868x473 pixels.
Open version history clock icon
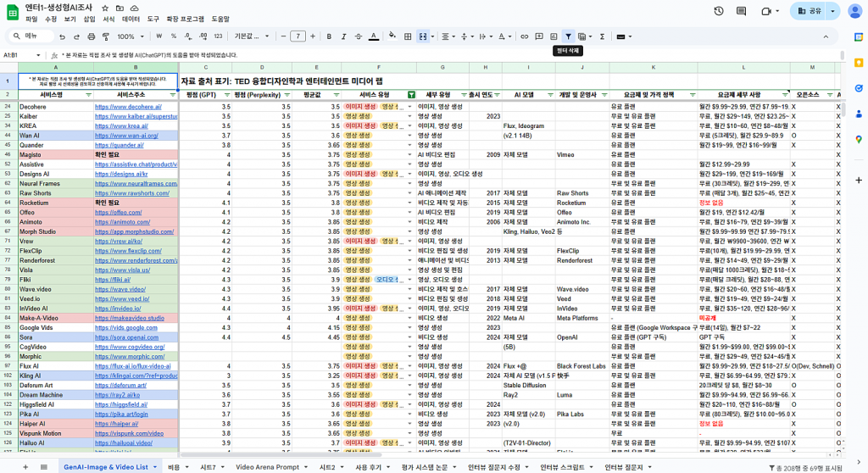(719, 11)
